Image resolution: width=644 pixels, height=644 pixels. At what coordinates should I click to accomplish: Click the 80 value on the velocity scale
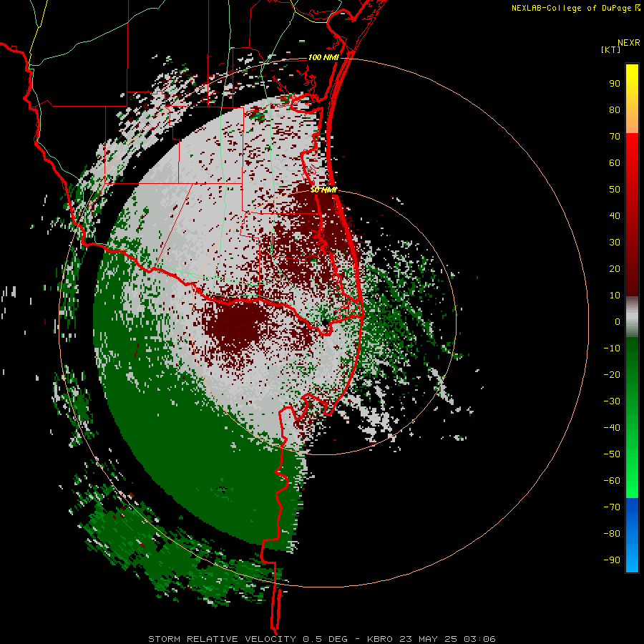click(615, 109)
